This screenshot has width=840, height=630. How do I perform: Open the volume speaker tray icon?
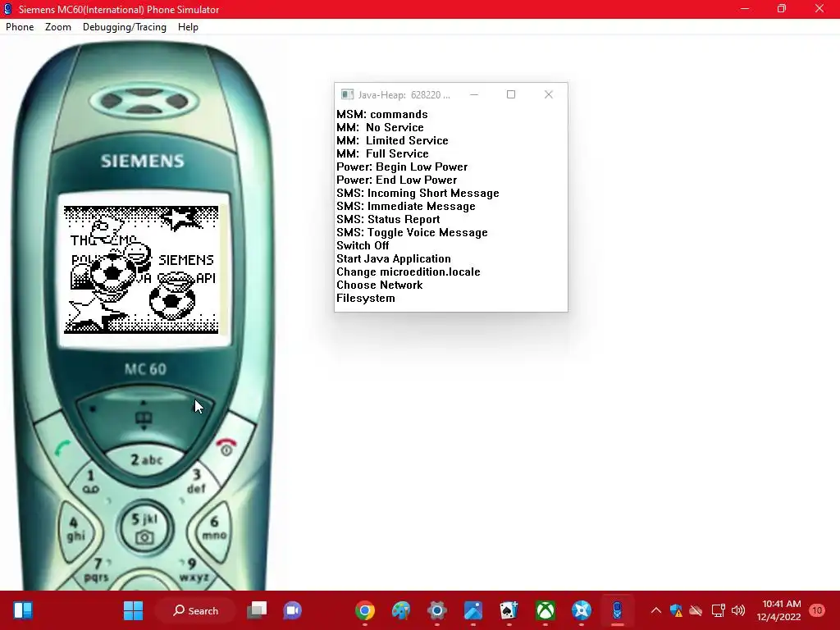pyautogui.click(x=738, y=610)
